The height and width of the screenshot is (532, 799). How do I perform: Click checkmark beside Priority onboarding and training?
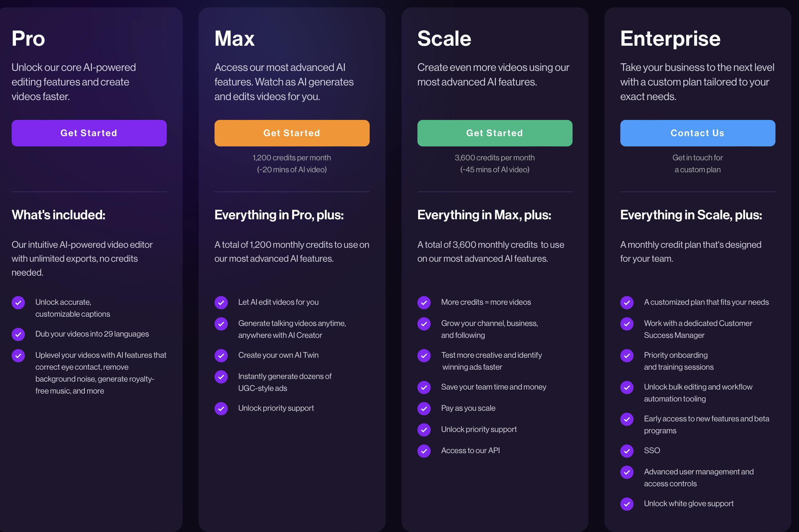(x=627, y=355)
